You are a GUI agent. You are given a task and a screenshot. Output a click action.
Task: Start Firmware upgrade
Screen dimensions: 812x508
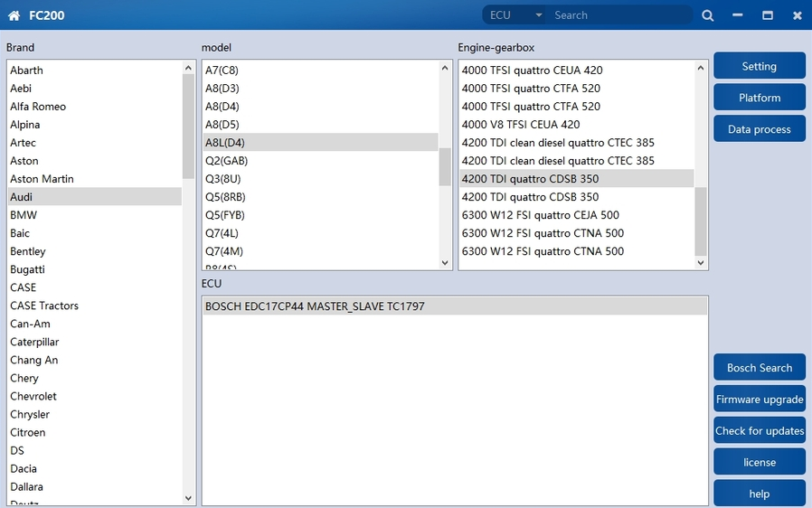[x=759, y=400]
